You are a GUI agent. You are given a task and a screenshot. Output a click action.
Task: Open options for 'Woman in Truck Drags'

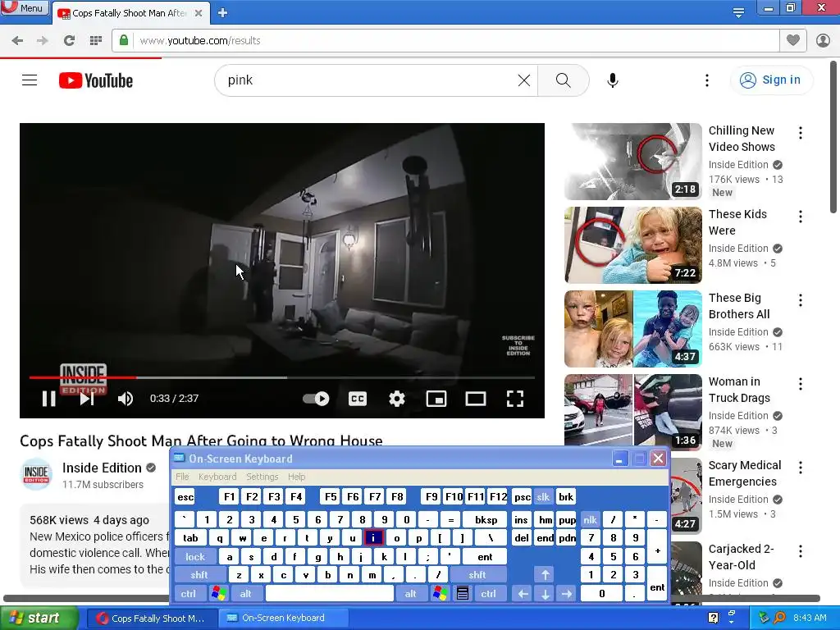point(801,384)
